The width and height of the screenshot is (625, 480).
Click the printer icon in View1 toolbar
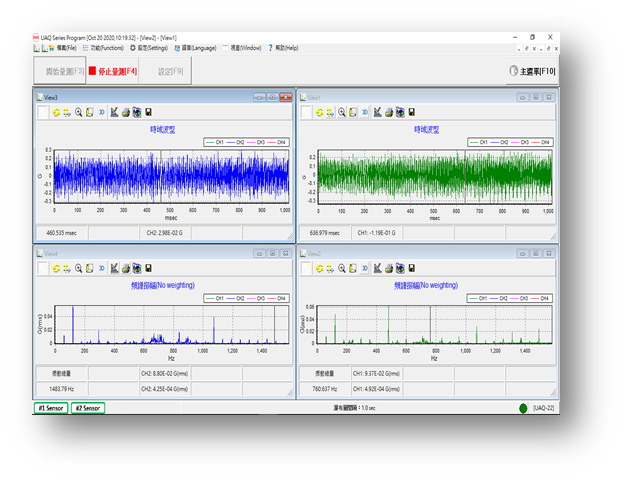point(389,113)
